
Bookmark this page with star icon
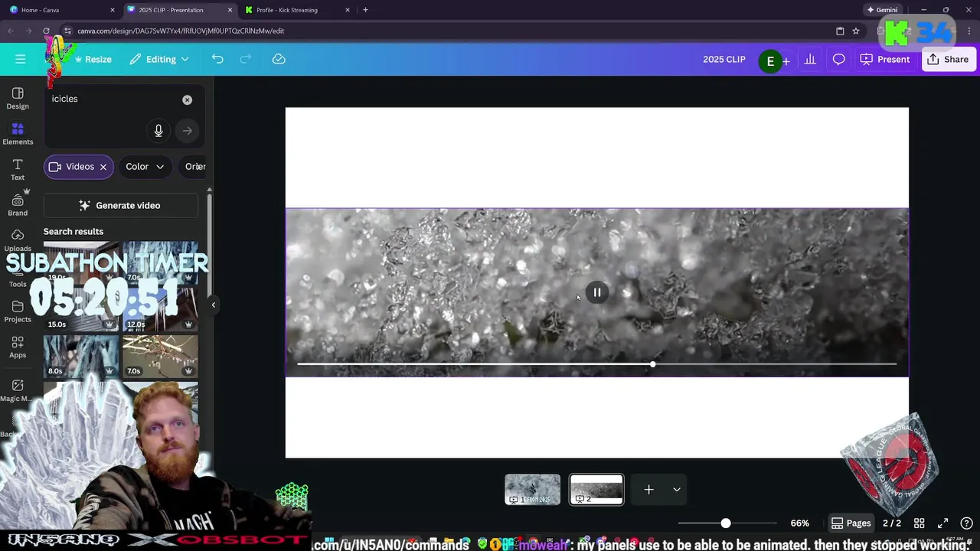click(x=856, y=31)
